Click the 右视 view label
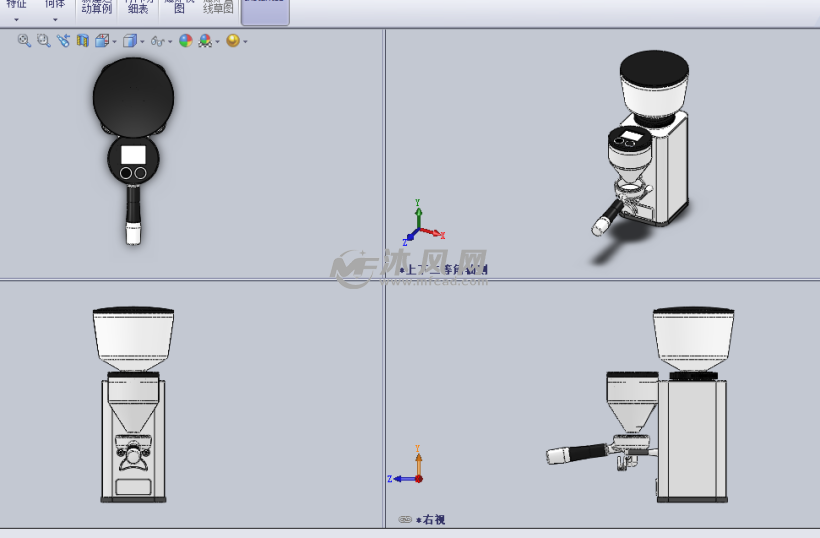Screen dimensions: 820x538 (433, 520)
